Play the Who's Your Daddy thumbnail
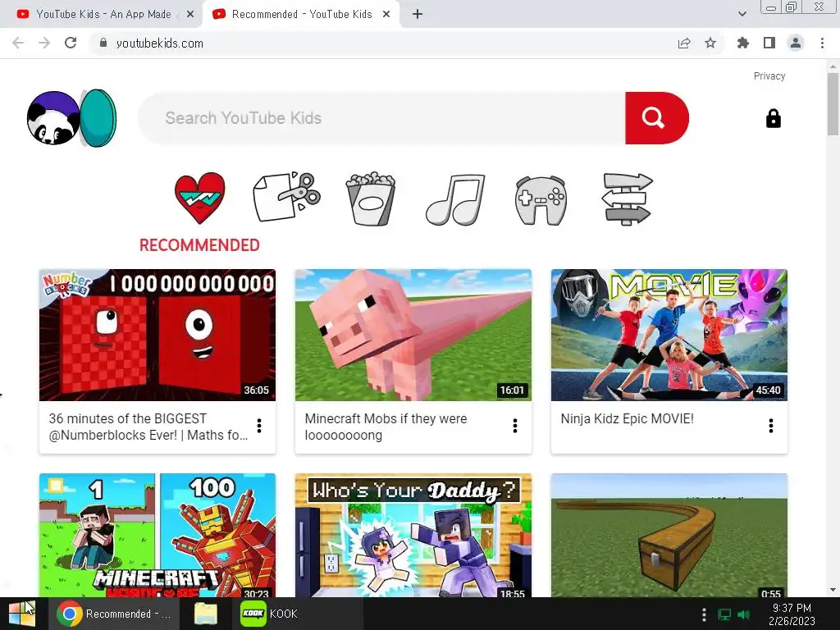 pyautogui.click(x=413, y=535)
